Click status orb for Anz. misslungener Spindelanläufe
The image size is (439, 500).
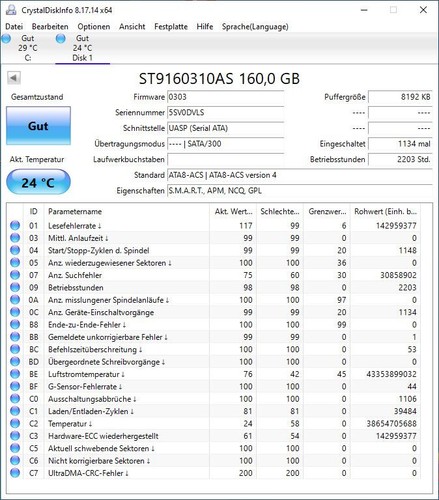tap(15, 300)
